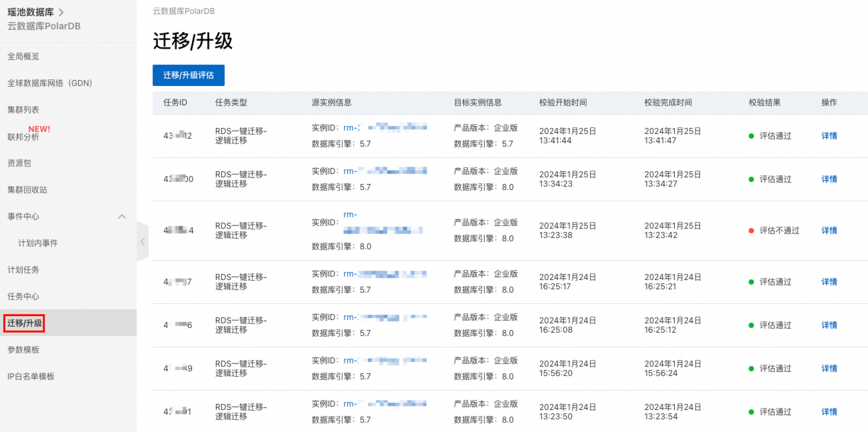This screenshot has height=432, width=868.
Task: Click the 校验结果 column header
Action: (x=765, y=103)
